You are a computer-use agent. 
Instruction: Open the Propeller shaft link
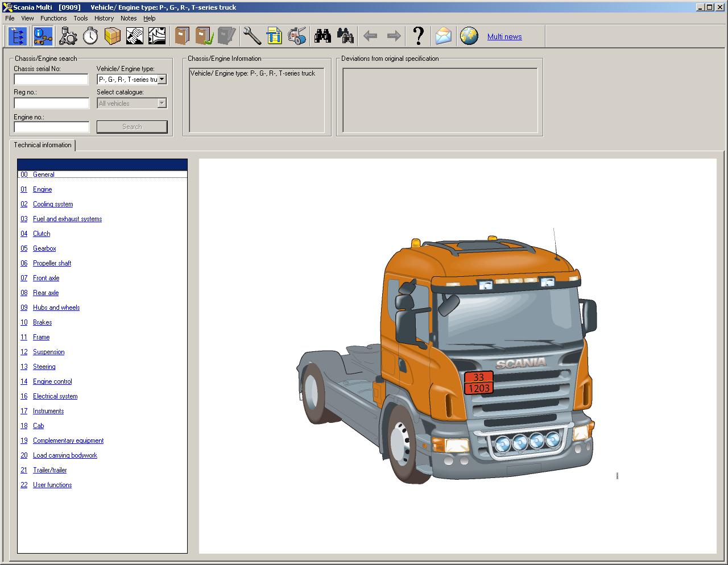[52, 263]
